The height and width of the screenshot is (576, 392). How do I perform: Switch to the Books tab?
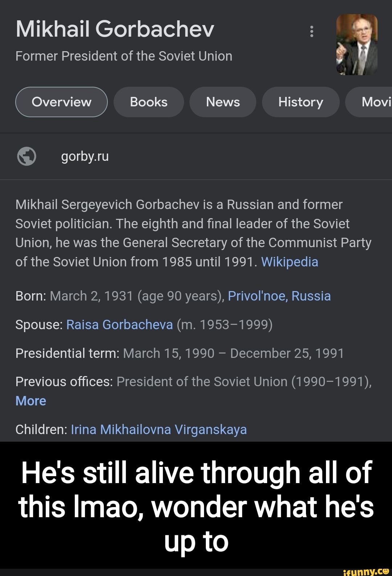pos(148,102)
